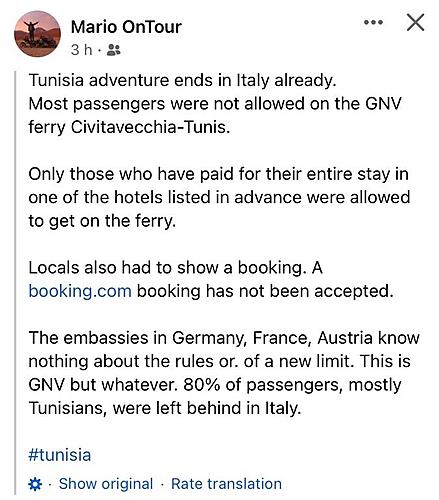
Task: Click the friends audience icon beside the timestamp
Action: (113, 50)
